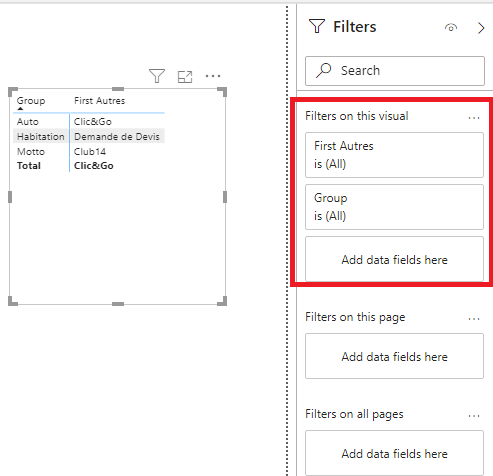Viewport: 493px width, 476px height.
Task: Open ellipsis menu for Filters on this visual
Action: [474, 118]
